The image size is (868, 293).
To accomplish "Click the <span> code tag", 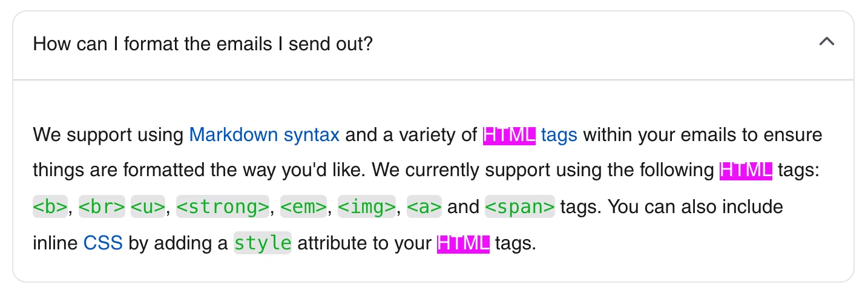I will tap(520, 207).
